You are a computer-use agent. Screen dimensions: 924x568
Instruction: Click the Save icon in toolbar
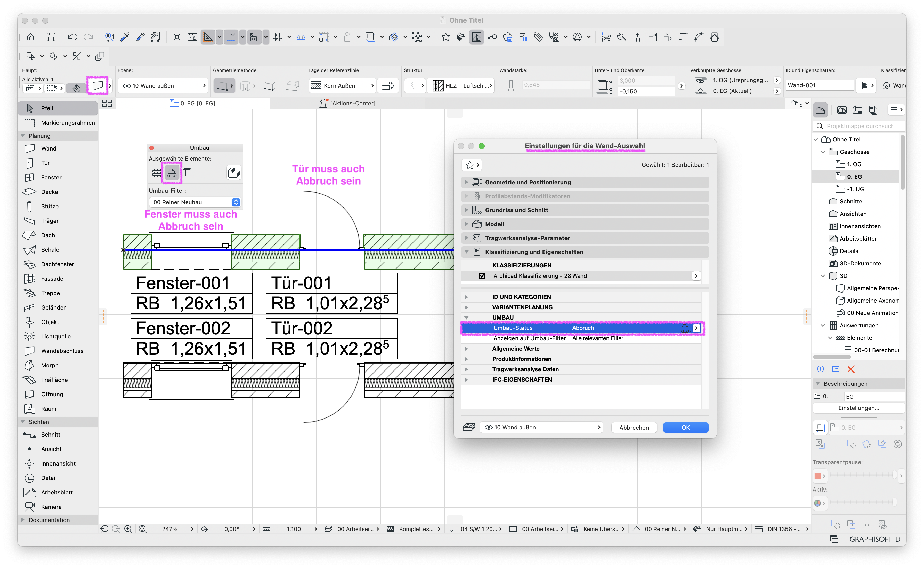click(x=51, y=37)
